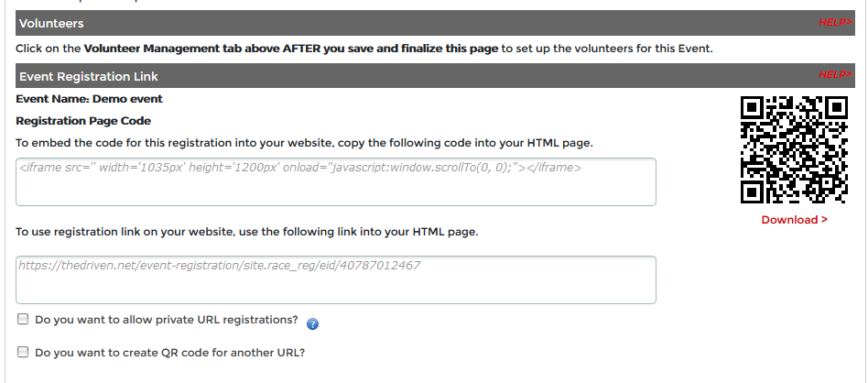
Task: Check the create QR code for another URL box
Action: click(x=22, y=352)
